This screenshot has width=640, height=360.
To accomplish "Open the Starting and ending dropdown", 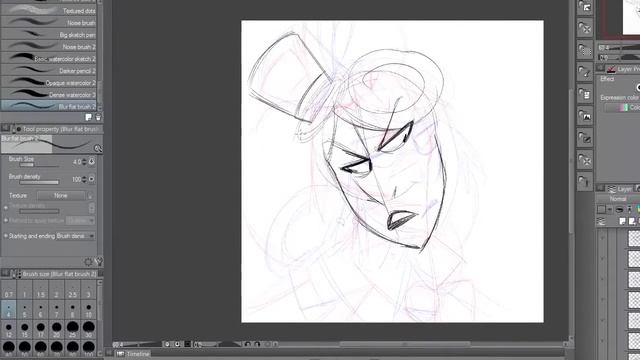I will pyautogui.click(x=76, y=236).
